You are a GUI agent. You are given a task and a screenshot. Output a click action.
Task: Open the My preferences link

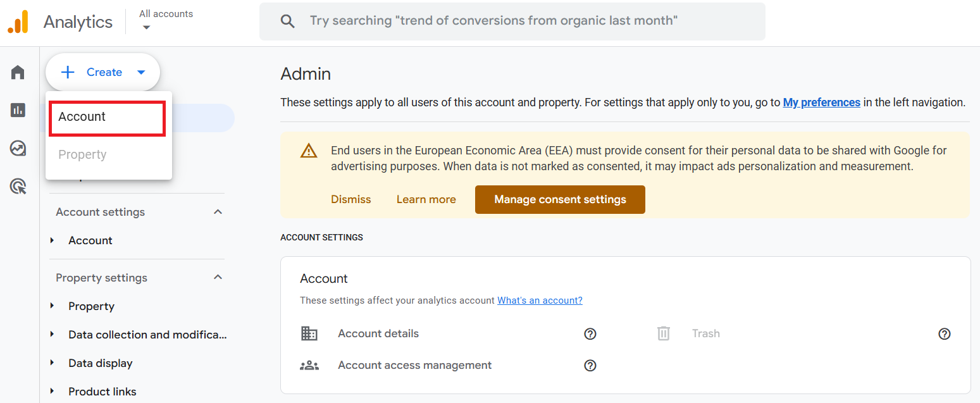point(821,102)
